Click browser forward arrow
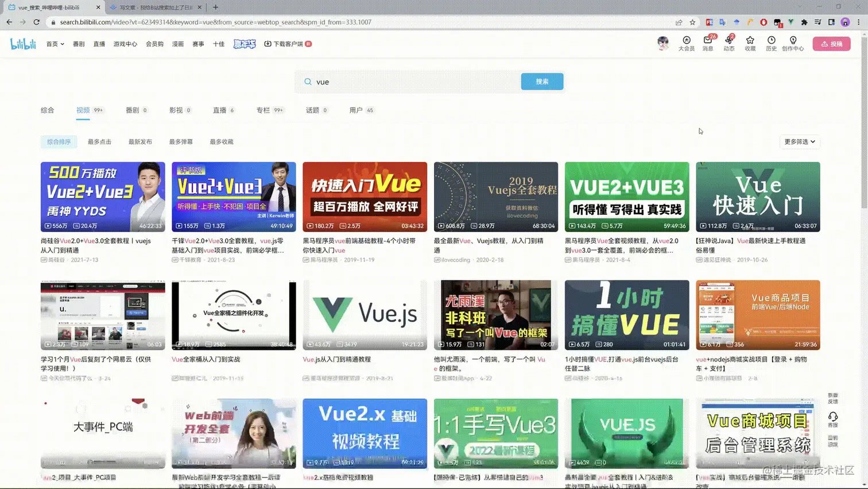 point(23,22)
